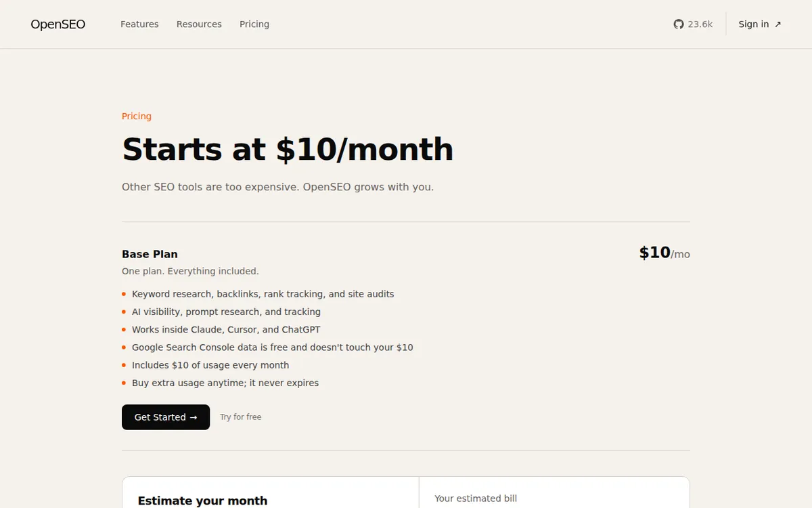Click the arrow icon beside Sign in
The height and width of the screenshot is (508, 812).
click(x=778, y=24)
